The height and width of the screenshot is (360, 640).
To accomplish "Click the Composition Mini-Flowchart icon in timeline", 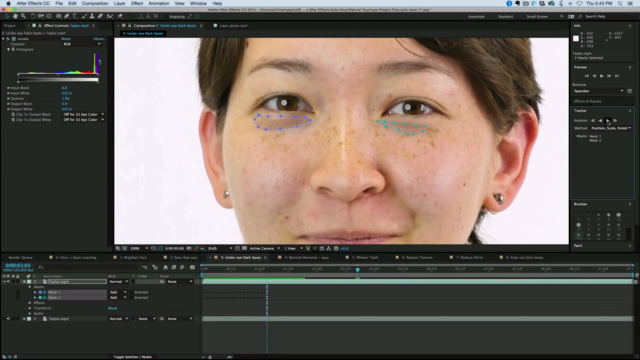I will (144, 267).
